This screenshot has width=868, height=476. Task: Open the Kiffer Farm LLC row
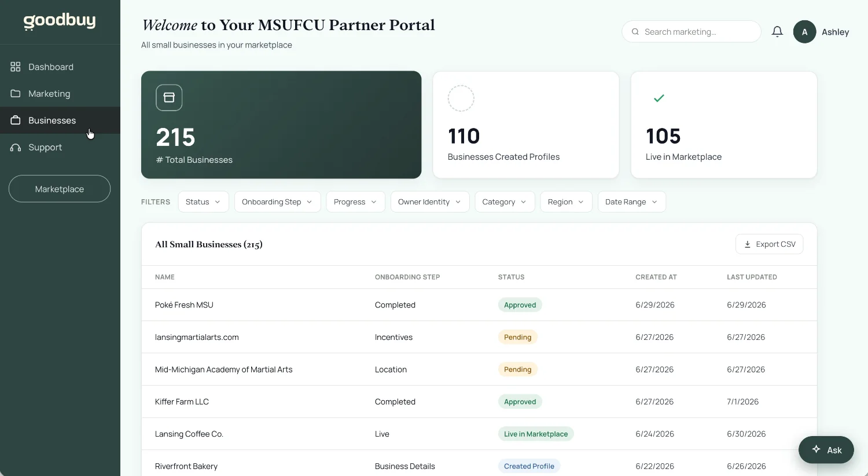pyautogui.click(x=479, y=402)
